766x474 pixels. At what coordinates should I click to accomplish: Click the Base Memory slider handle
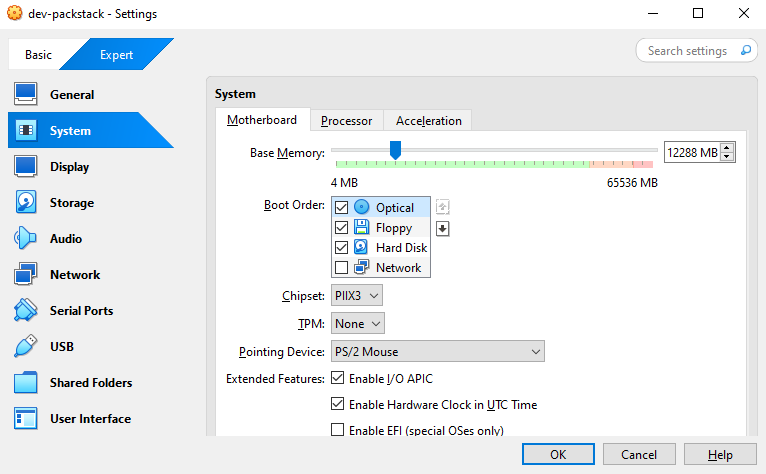coord(395,150)
